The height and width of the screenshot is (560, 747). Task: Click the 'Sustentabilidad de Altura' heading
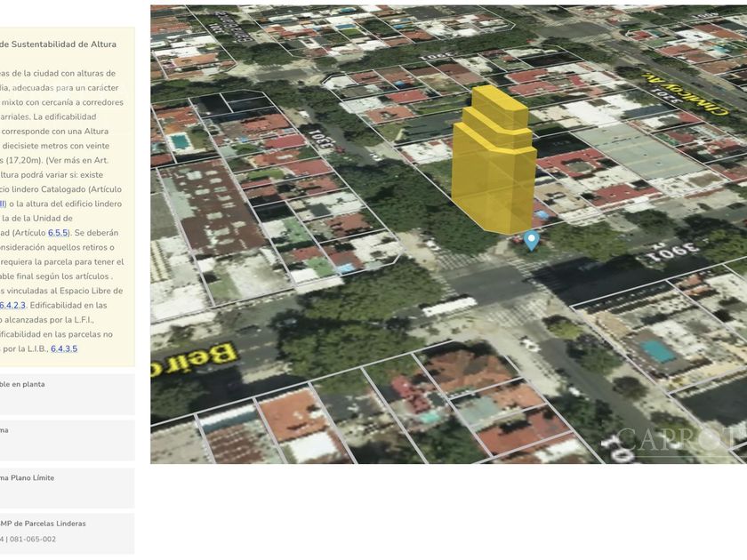(x=58, y=44)
